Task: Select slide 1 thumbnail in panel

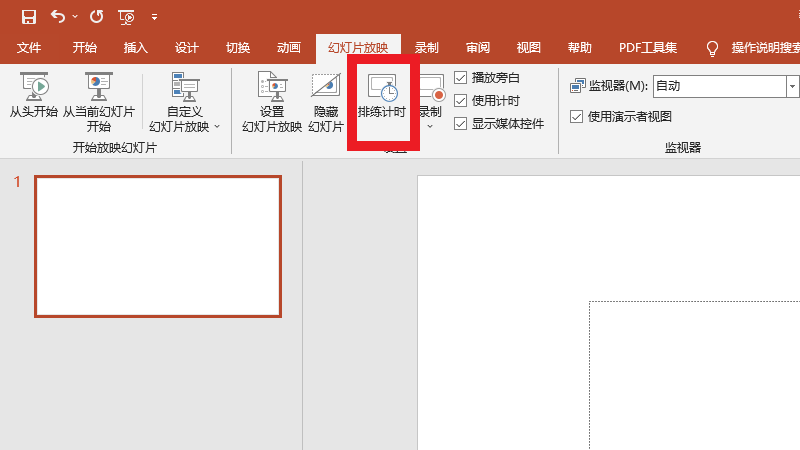Action: pyautogui.click(x=158, y=246)
